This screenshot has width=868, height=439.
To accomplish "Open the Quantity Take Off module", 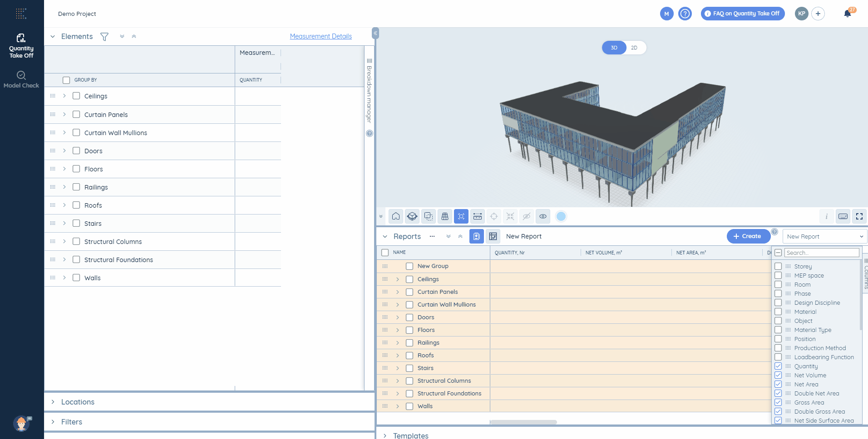I will 21,46.
